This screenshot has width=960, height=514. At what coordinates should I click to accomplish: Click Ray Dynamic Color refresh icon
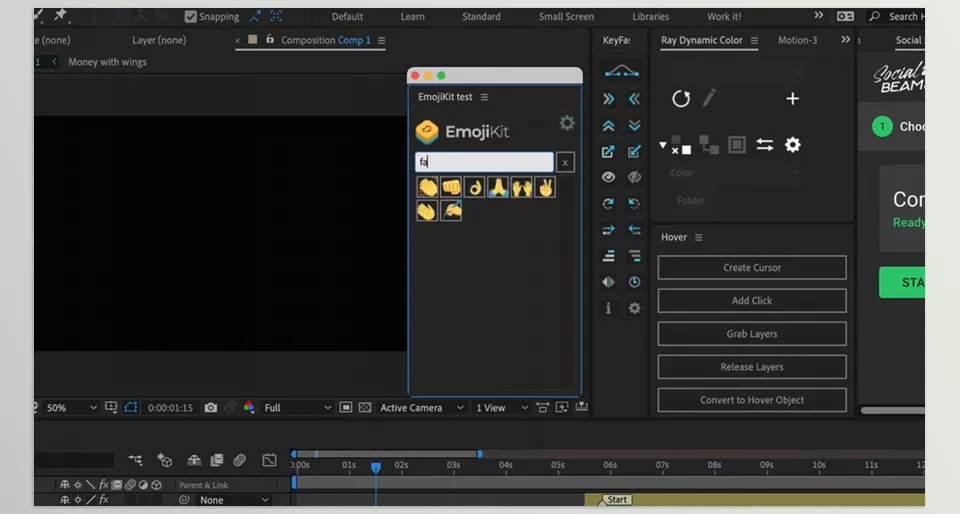[x=681, y=99]
